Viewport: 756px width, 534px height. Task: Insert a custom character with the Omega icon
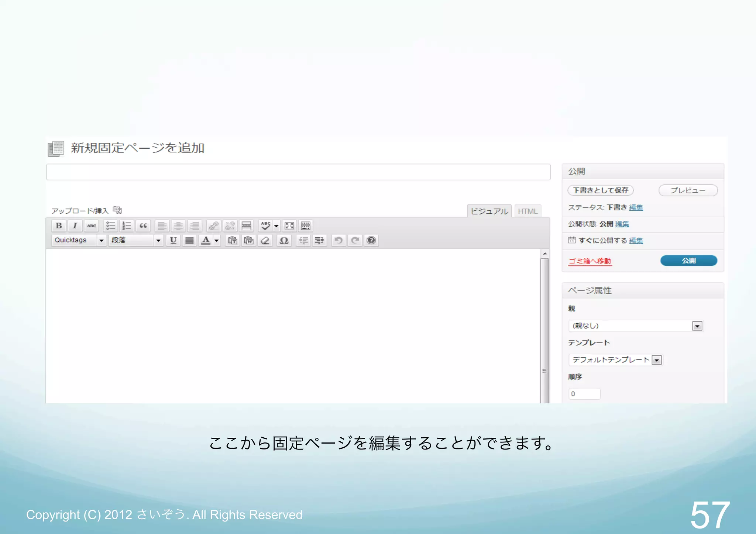click(284, 240)
